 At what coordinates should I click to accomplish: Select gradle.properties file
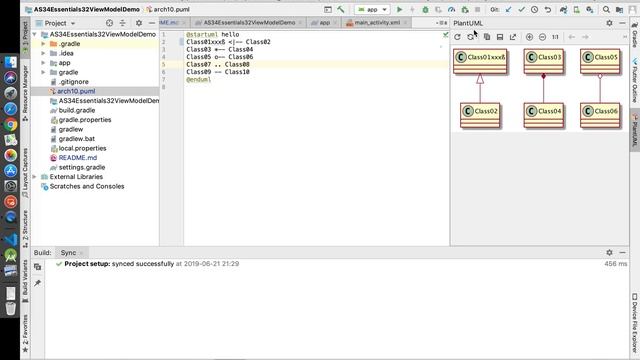coord(85,120)
